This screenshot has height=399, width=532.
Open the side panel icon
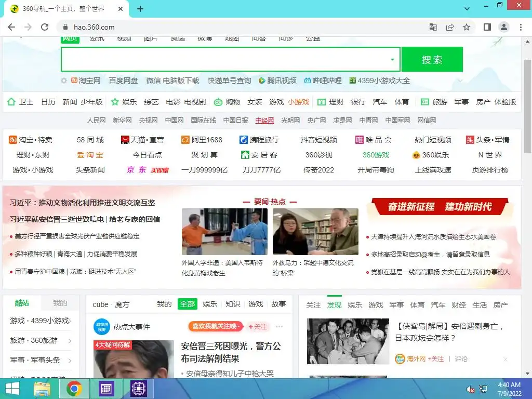coord(487,27)
